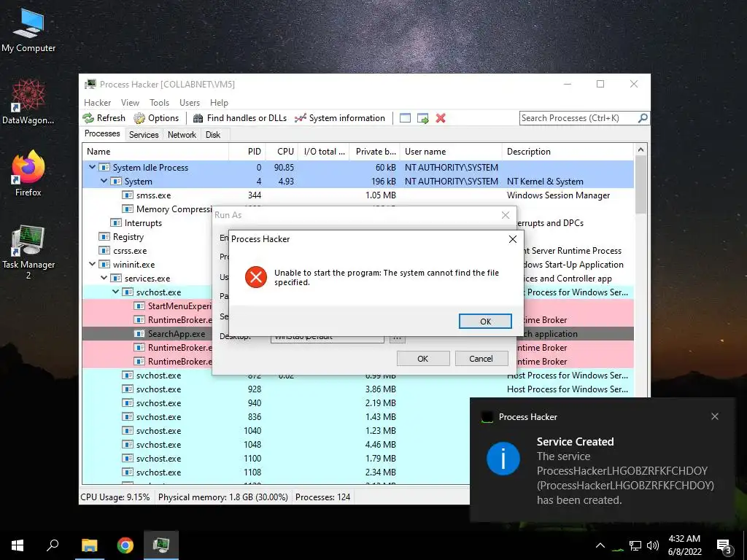
Task: Click OK button in Run As dialog
Action: (422, 359)
